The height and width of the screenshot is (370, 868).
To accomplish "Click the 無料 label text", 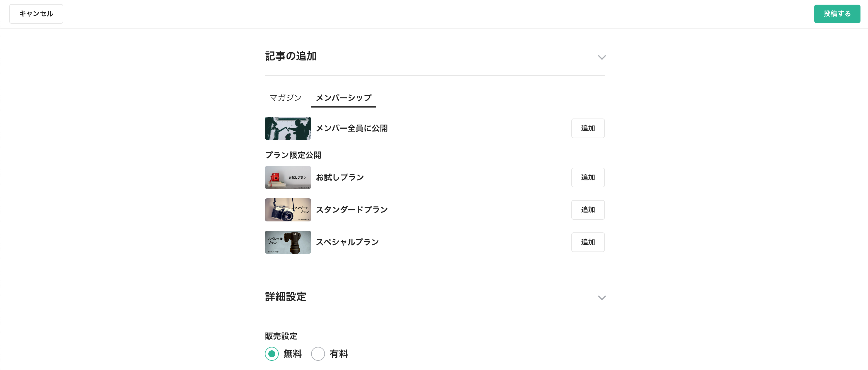I will [x=293, y=354].
